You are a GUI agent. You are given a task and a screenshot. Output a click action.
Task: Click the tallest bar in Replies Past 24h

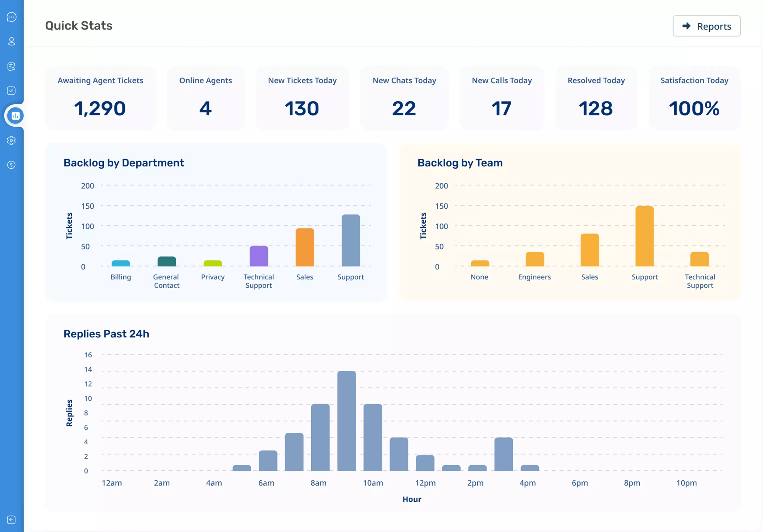(x=346, y=421)
